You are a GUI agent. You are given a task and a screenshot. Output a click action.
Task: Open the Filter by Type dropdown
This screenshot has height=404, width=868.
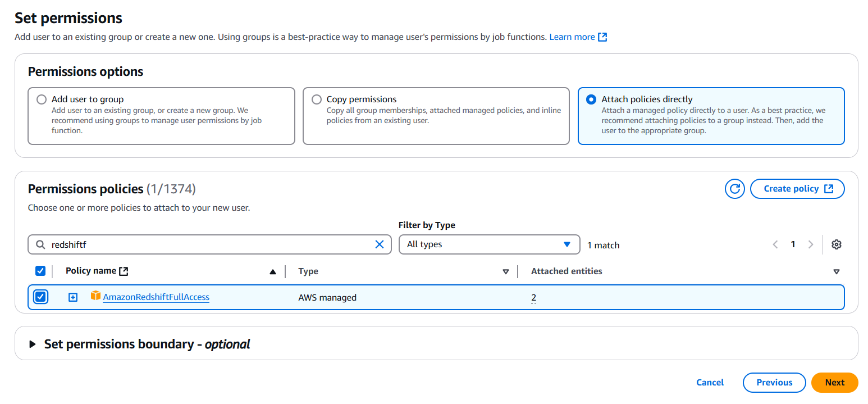point(489,244)
